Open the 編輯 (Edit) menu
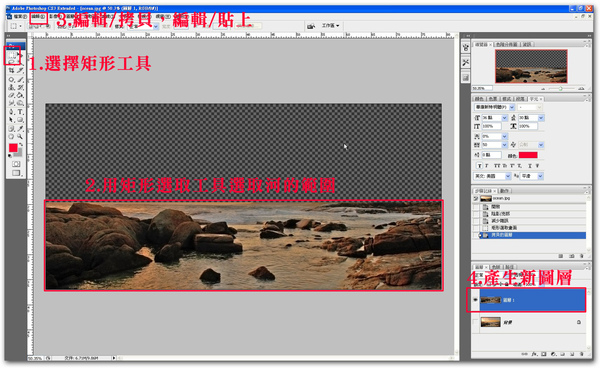600x368 pixels. [x=38, y=16]
